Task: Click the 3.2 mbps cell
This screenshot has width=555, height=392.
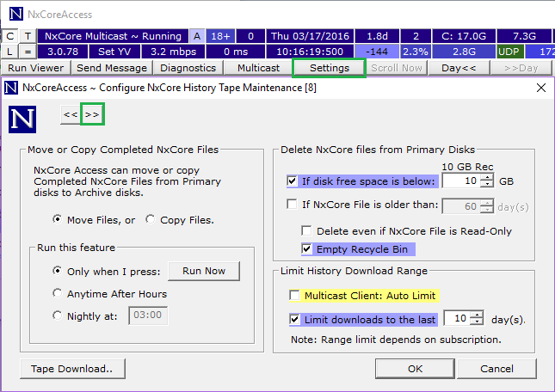Action: 173,52
